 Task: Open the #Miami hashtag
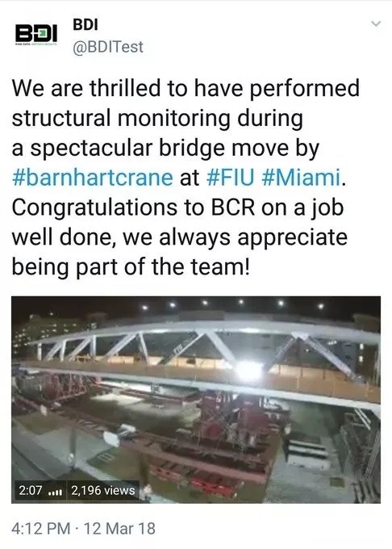click(x=301, y=177)
